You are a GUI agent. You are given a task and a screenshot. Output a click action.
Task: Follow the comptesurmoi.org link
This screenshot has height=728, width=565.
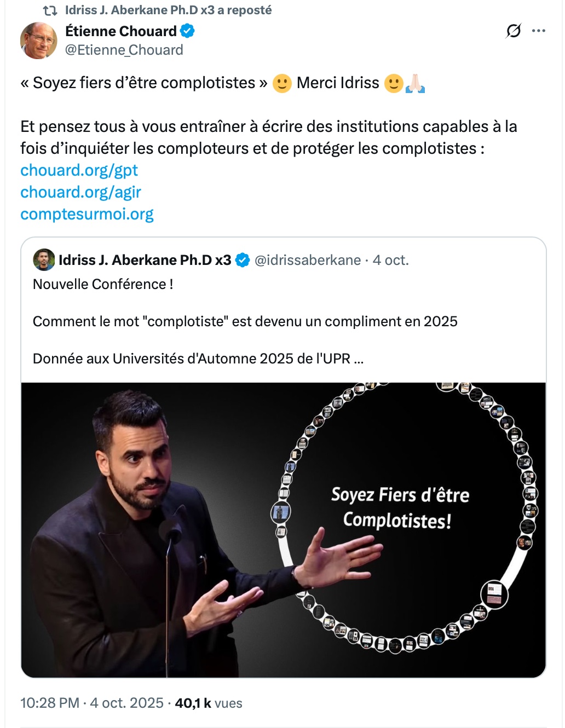[87, 214]
